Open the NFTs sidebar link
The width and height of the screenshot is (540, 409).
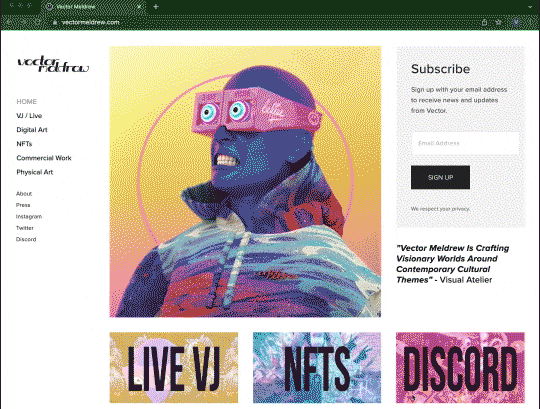click(24, 144)
